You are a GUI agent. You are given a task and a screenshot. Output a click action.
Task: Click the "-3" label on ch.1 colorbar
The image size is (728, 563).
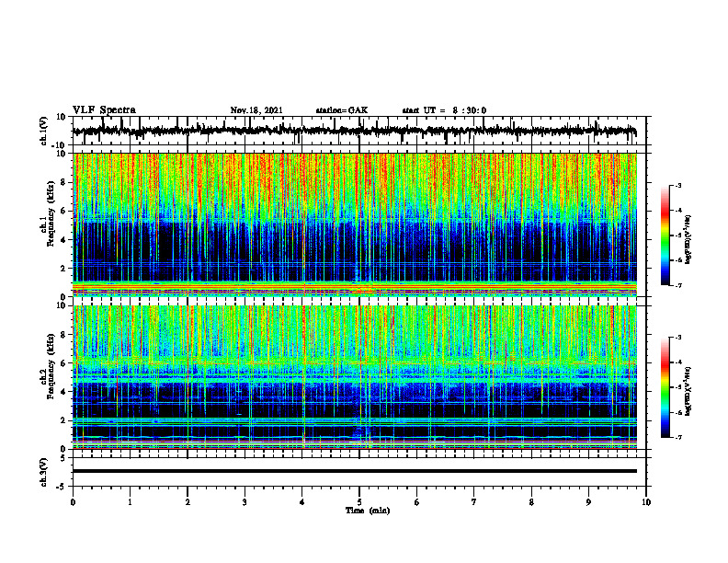click(678, 186)
